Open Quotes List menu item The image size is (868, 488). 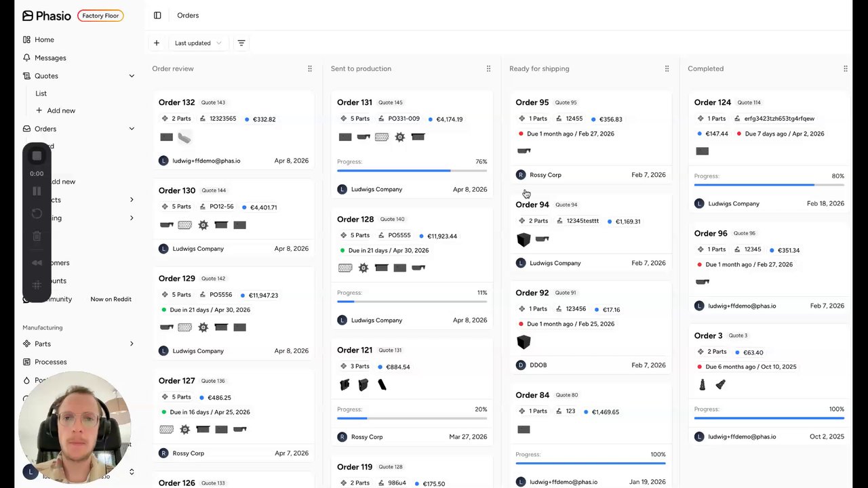click(41, 94)
